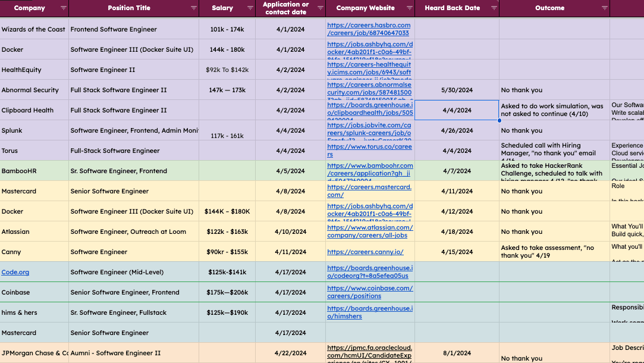Open the Code.org company link

pyautogui.click(x=15, y=273)
